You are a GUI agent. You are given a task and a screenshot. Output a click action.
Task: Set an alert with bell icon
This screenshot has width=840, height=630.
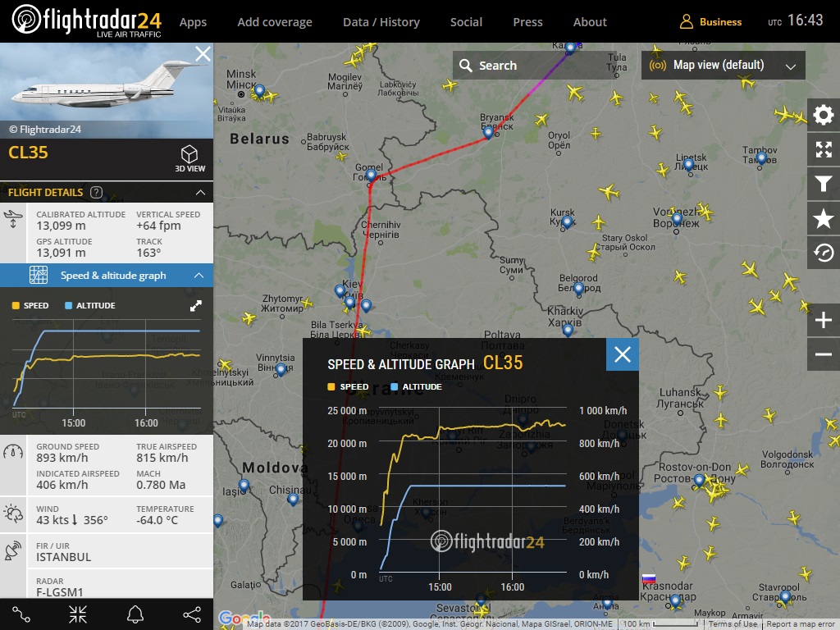[x=135, y=614]
